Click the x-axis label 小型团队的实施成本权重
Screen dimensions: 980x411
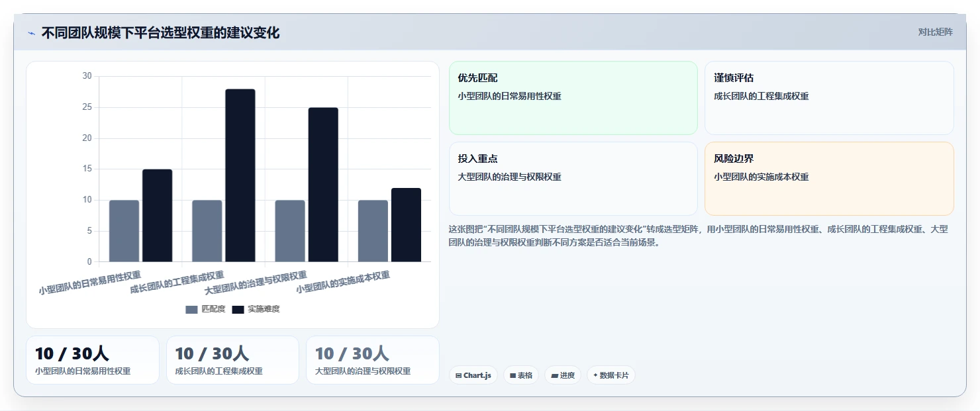(x=343, y=281)
